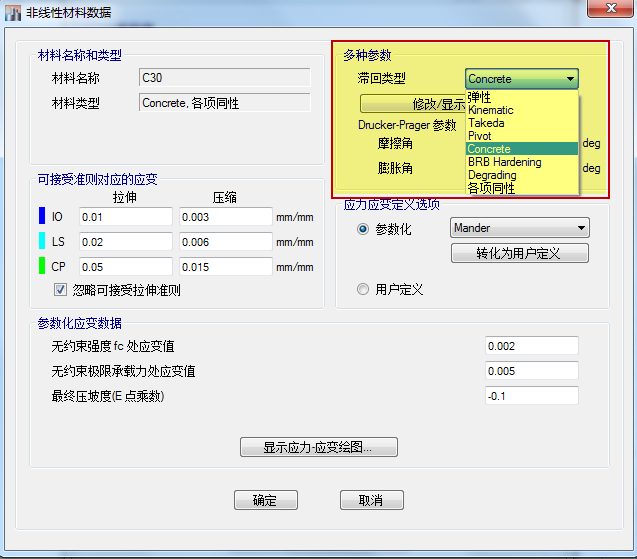This screenshot has width=637, height=559.
Task: Select the 参数化 radio button
Action: point(364,229)
